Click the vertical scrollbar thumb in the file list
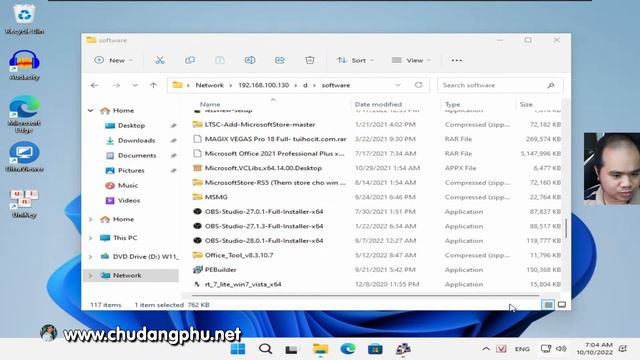Screen dimensions: 640x360 [566, 228]
